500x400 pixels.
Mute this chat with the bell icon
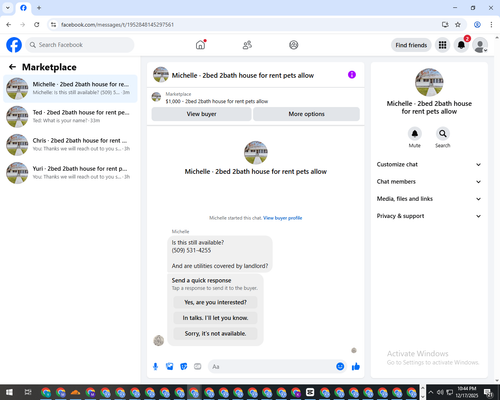coord(415,134)
